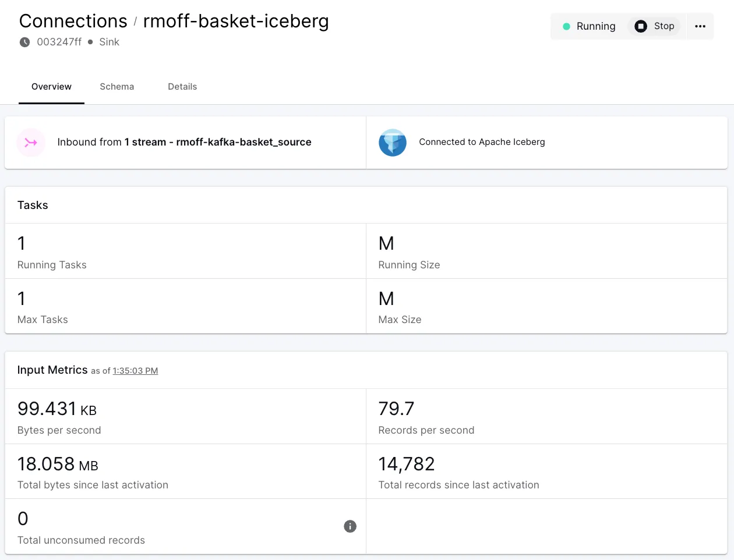Open the three-dot more options menu
This screenshot has height=560, width=734.
700,26
